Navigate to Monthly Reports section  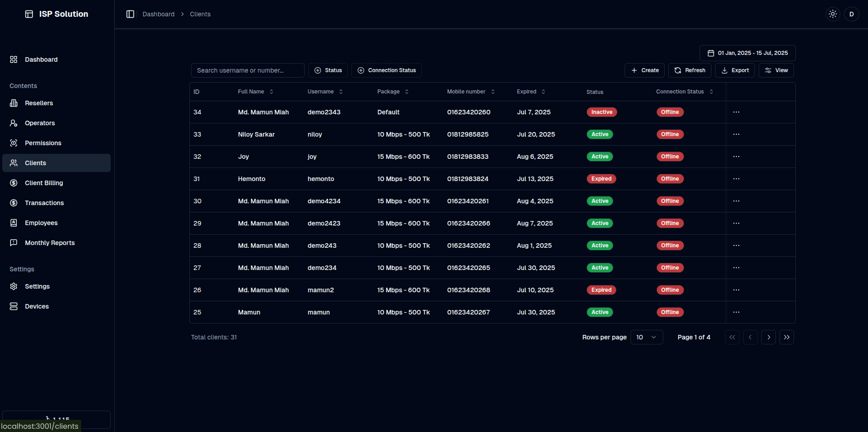[49, 243]
